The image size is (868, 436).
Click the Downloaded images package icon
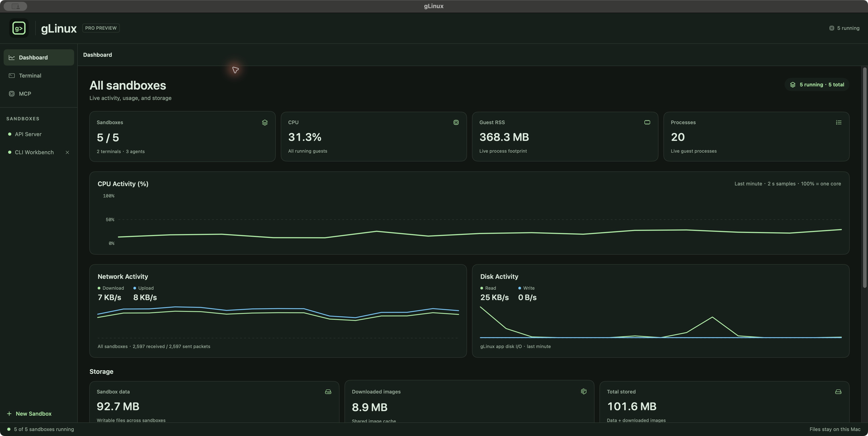(x=584, y=391)
